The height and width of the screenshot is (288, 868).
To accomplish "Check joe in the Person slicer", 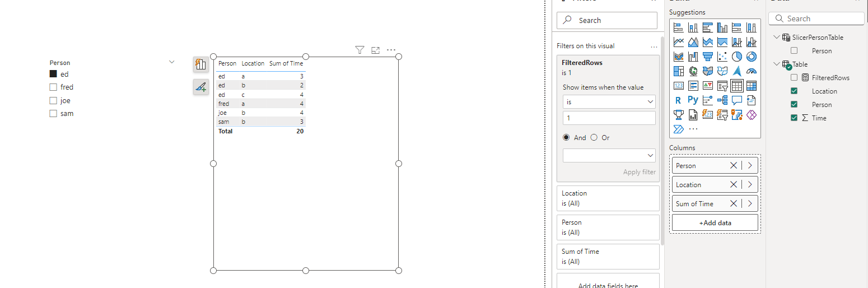I will 53,100.
